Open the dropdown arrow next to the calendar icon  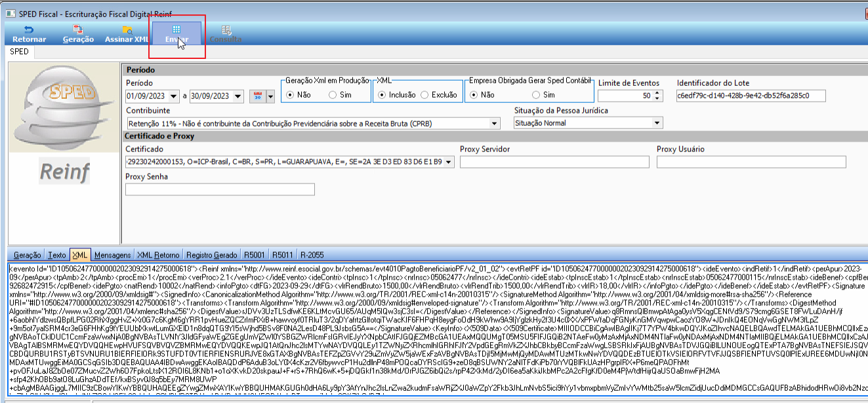click(x=270, y=96)
